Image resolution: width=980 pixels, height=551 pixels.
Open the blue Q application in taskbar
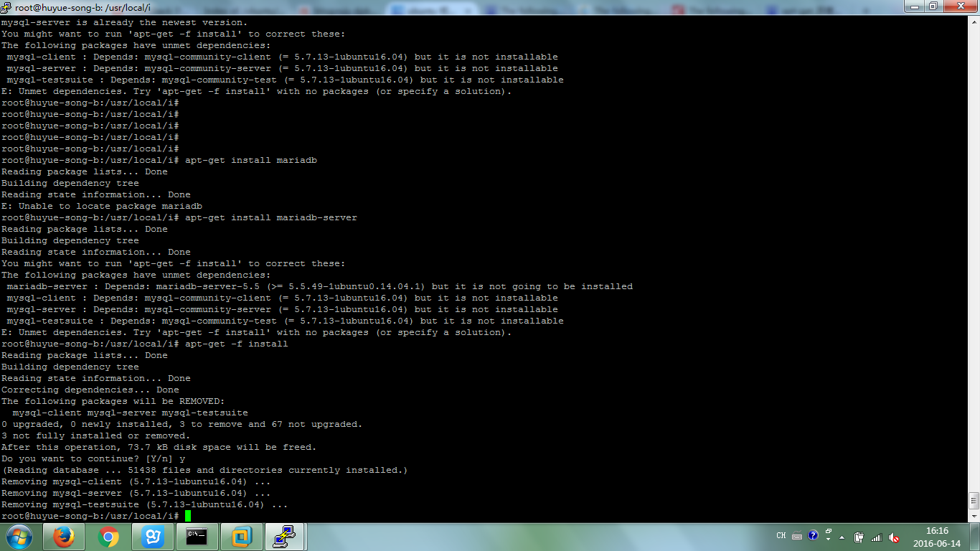point(153,537)
